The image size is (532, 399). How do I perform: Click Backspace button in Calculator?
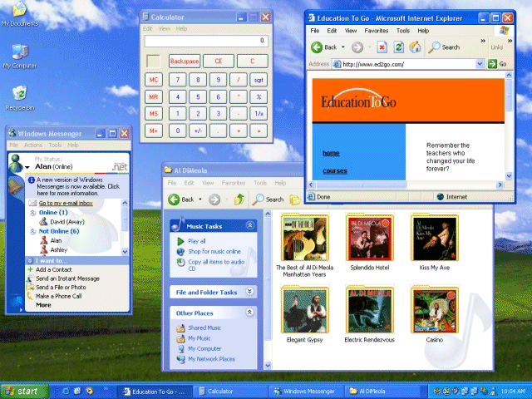[x=185, y=61]
